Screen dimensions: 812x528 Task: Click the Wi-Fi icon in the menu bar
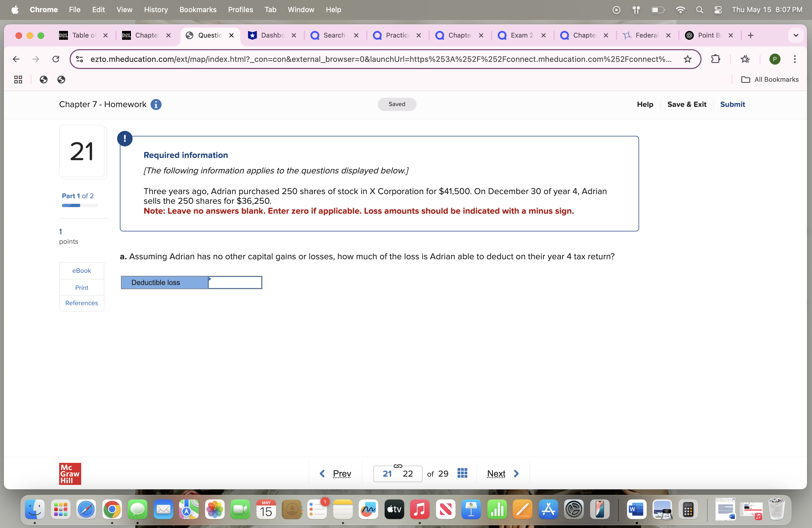(x=680, y=10)
